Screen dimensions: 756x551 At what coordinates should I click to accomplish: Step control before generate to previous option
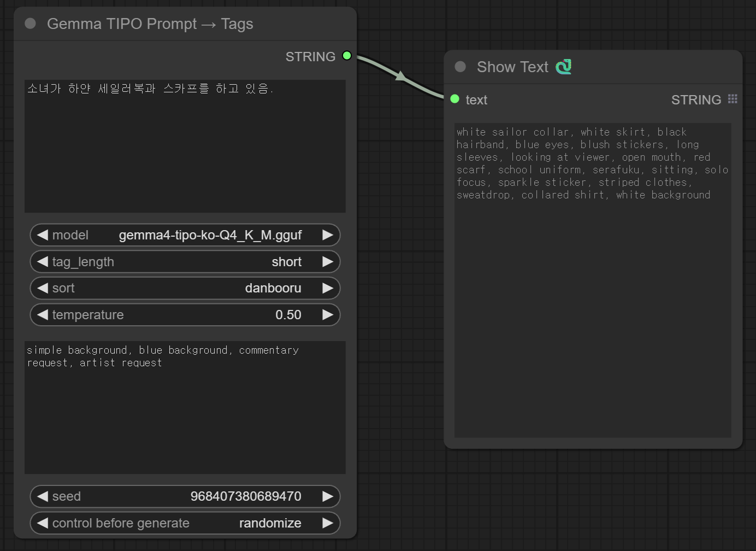pos(43,523)
